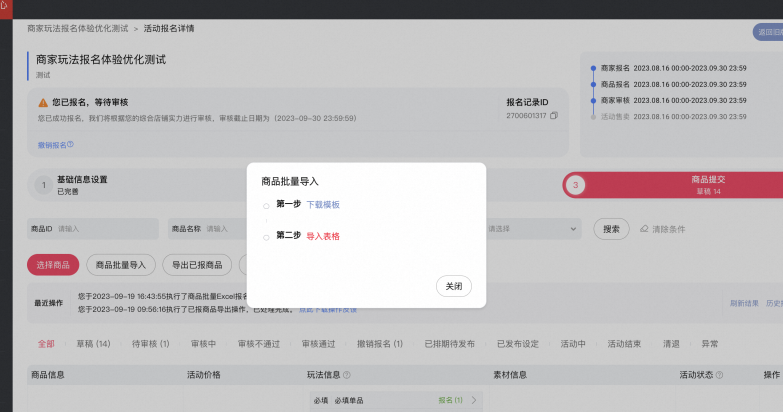783x412 pixels.
Task: Click the 下载模板 link
Action: click(323, 204)
